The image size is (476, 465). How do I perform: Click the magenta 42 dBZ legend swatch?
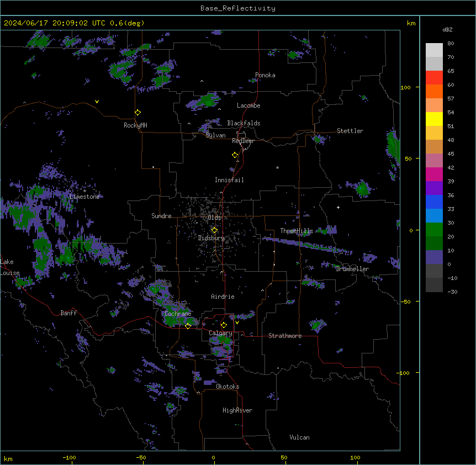[434, 174]
